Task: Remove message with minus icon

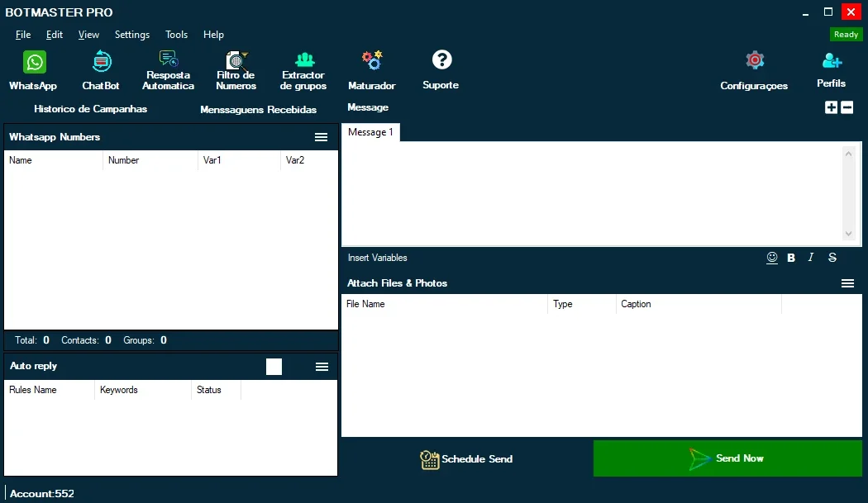Action: pyautogui.click(x=847, y=107)
